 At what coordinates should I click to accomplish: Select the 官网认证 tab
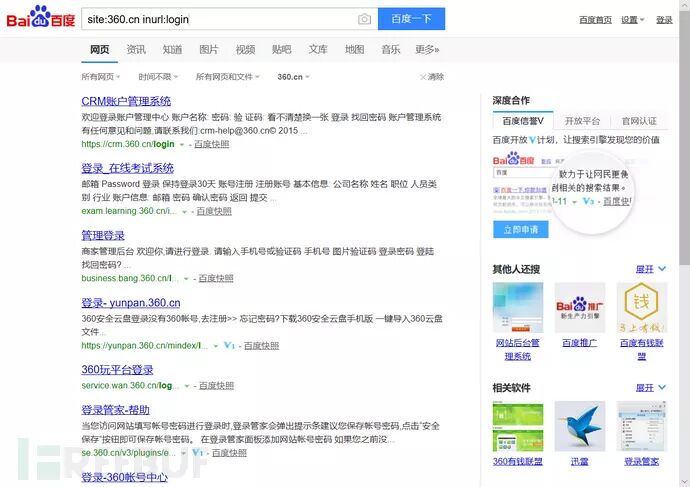click(x=639, y=121)
